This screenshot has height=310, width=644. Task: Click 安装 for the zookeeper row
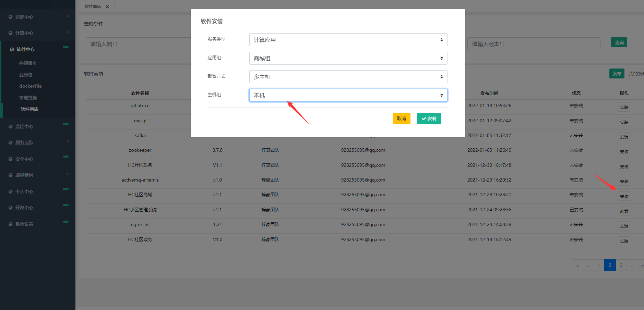point(624,152)
